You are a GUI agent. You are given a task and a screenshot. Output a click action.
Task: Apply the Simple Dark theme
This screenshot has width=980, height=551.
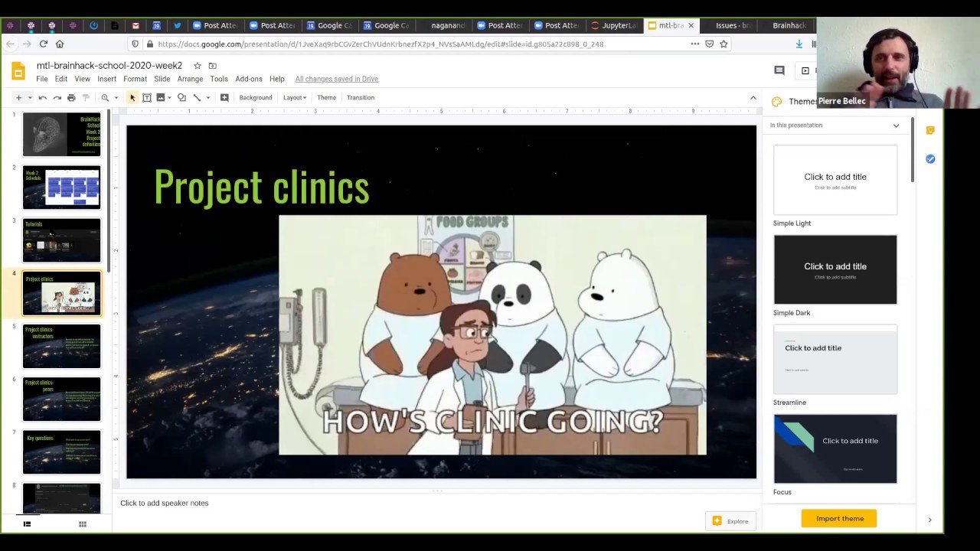[835, 269]
